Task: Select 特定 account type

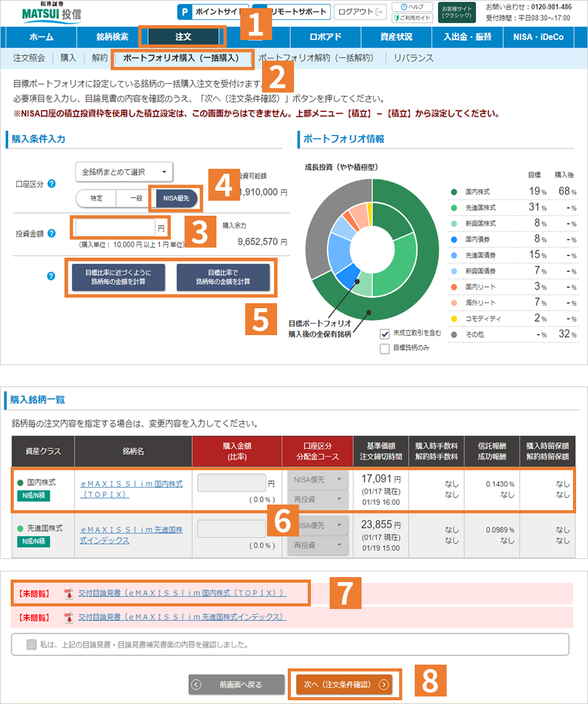Action: (x=96, y=198)
